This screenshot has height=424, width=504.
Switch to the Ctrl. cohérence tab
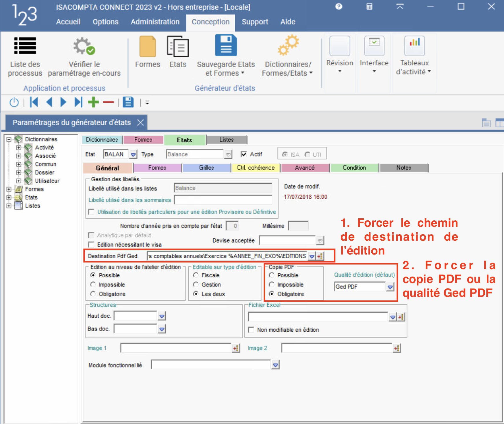tap(256, 168)
